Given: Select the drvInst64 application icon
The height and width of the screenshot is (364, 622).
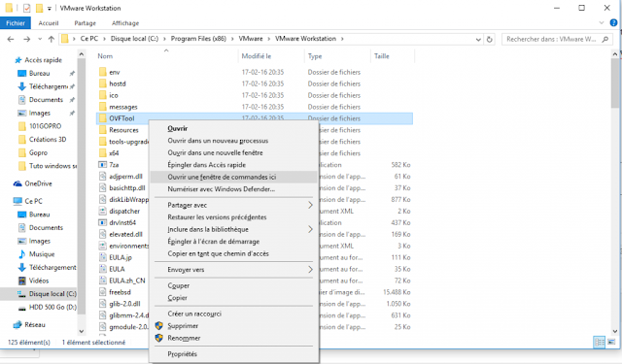Looking at the screenshot, I should point(103,222).
